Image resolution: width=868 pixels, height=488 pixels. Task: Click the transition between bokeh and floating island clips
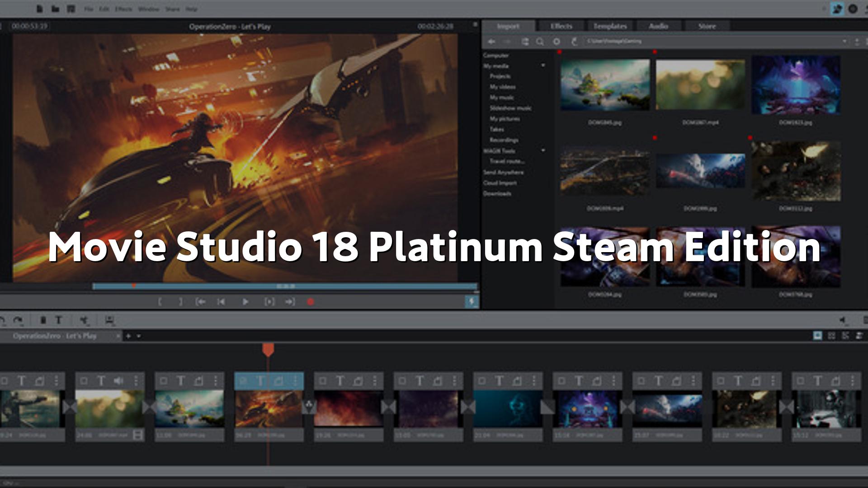(x=150, y=407)
